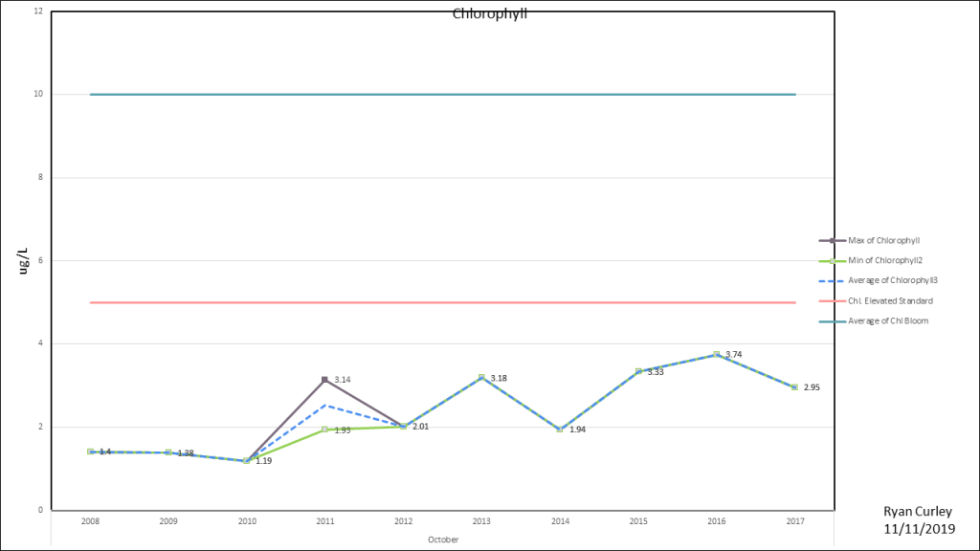Select the 2.95 data point marker for 2017
The image size is (980, 551).
(x=794, y=387)
